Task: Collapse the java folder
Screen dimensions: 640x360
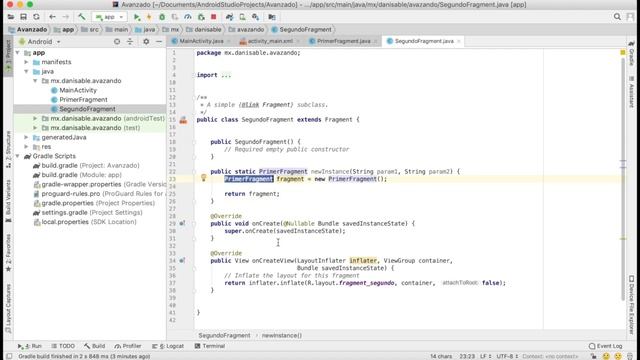Action: point(27,71)
